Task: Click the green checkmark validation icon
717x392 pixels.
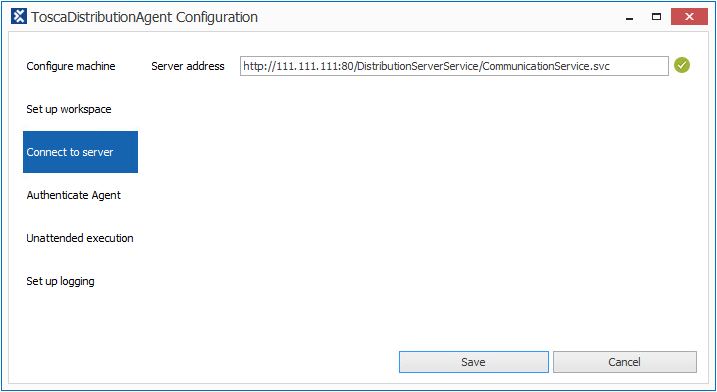Action: [682, 65]
